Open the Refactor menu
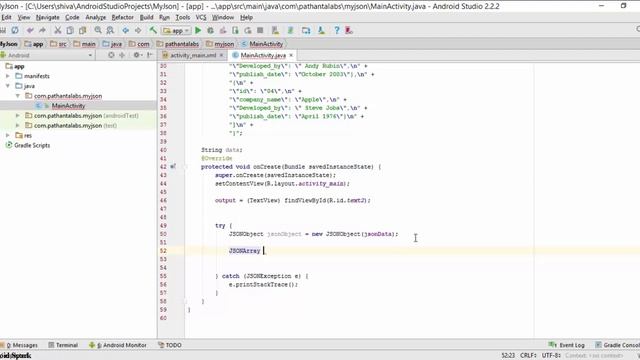 pos(122,17)
